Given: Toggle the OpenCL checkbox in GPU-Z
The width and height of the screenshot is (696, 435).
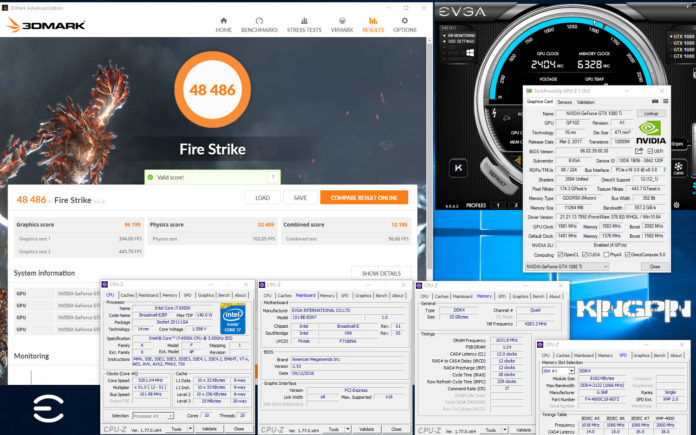Looking at the screenshot, I should [x=560, y=255].
